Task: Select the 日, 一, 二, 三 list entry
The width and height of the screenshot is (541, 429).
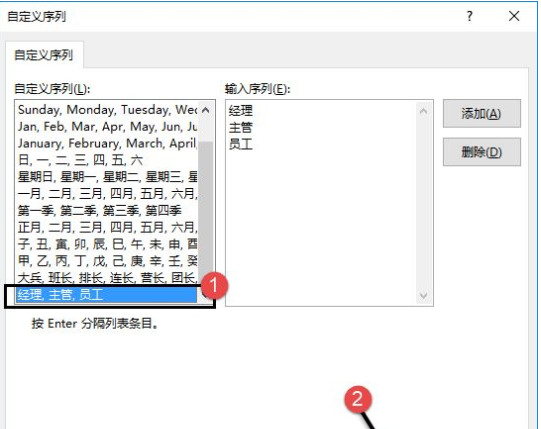Action: 107,160
